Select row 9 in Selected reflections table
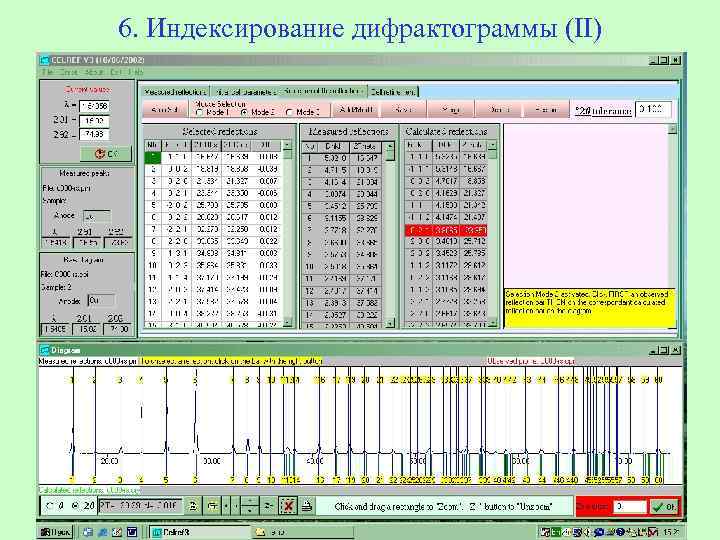The height and width of the screenshot is (540, 720). click(213, 253)
